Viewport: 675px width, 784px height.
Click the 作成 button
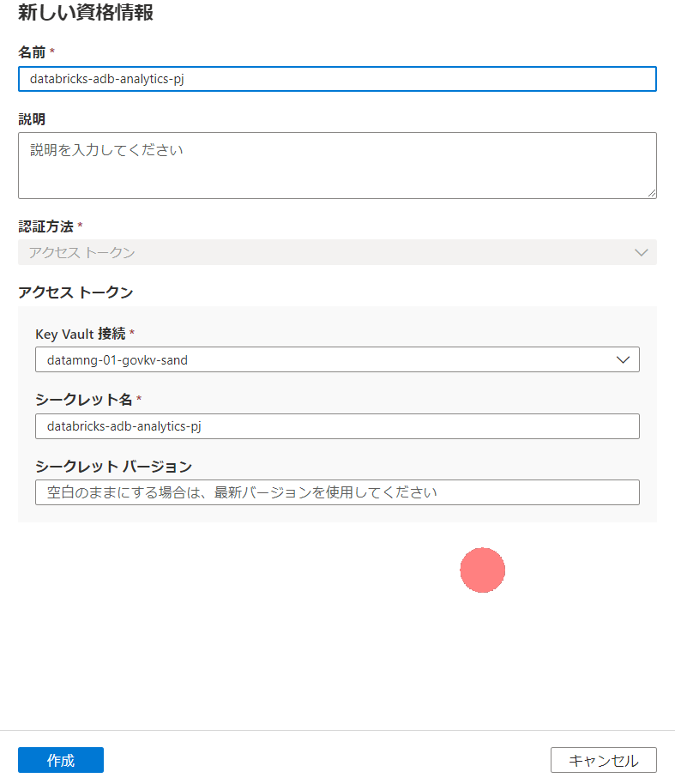click(x=61, y=760)
